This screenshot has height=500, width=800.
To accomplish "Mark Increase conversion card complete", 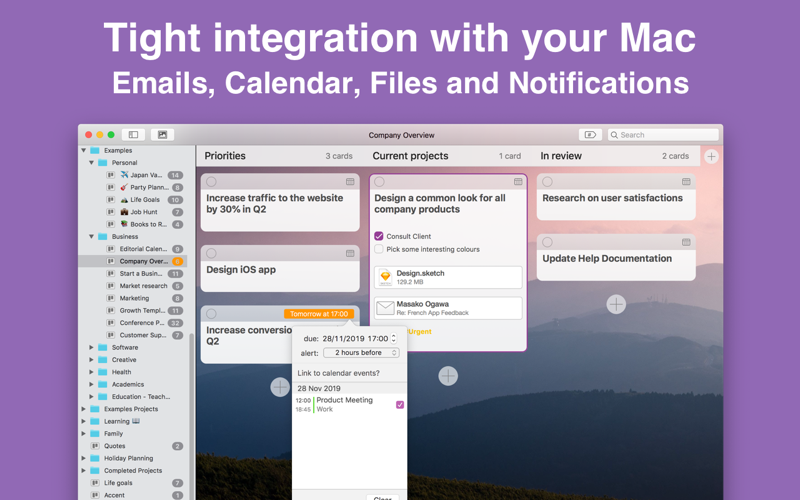I will point(211,314).
